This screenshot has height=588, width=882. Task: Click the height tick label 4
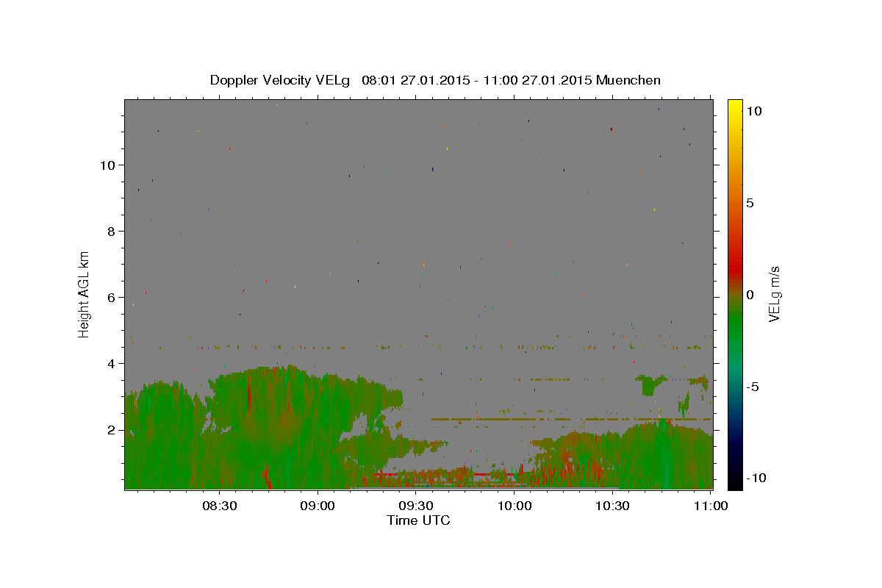pos(112,364)
